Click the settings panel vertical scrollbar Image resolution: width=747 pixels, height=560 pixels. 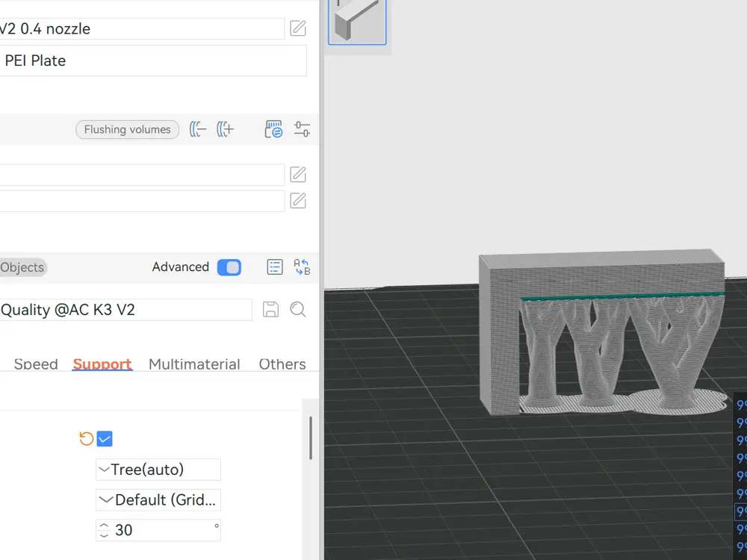click(x=311, y=438)
